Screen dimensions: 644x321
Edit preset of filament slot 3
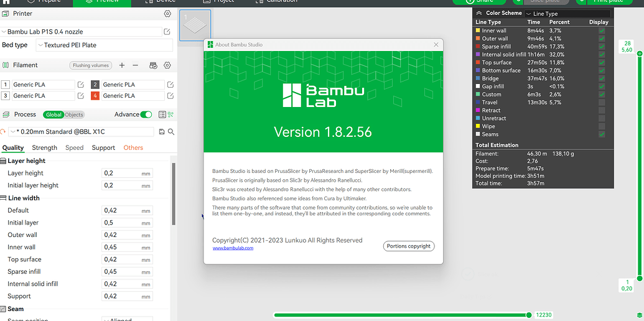(81, 96)
